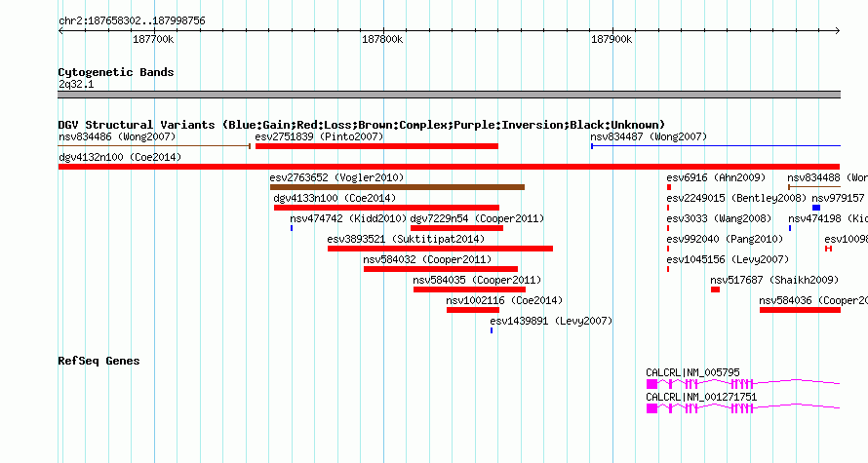
Task: Select gene CALCRL|NM_001271751 label
Action: pyautogui.click(x=701, y=397)
